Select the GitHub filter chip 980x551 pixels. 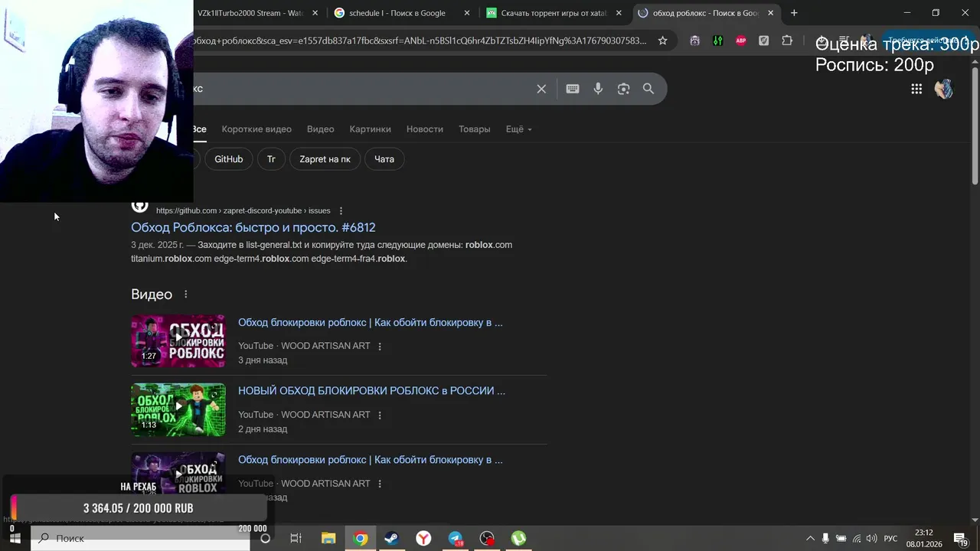click(228, 159)
